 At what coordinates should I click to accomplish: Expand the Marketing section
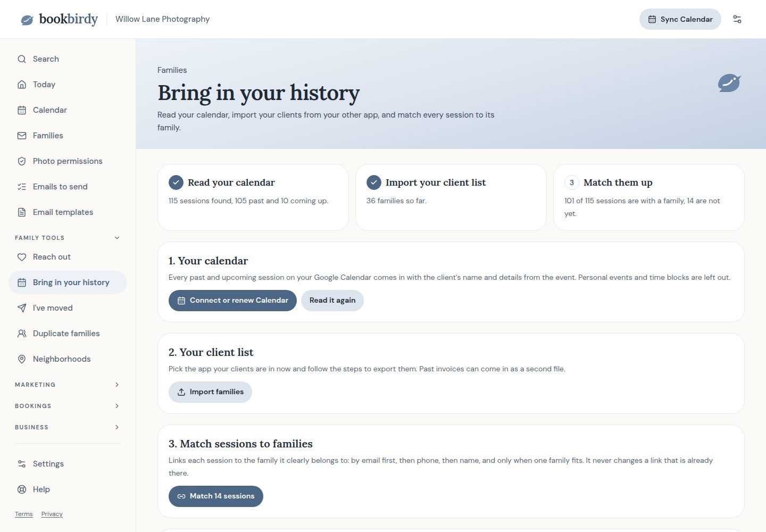pos(68,385)
